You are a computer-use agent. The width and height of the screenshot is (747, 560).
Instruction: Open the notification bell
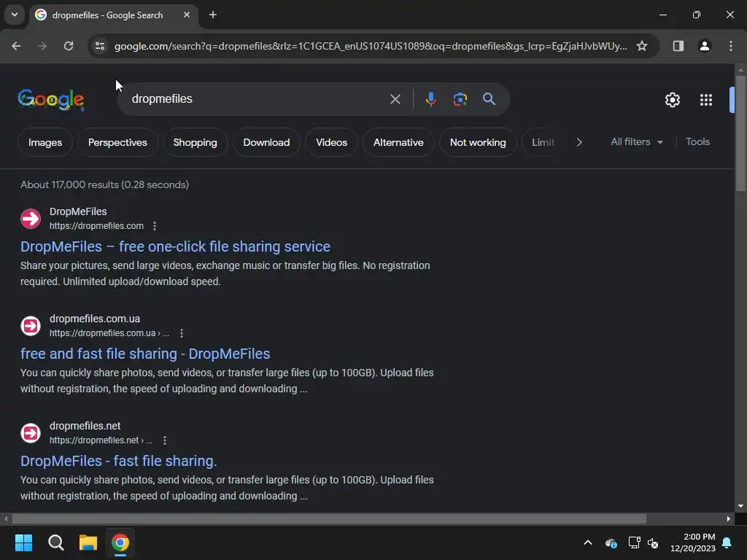727,542
